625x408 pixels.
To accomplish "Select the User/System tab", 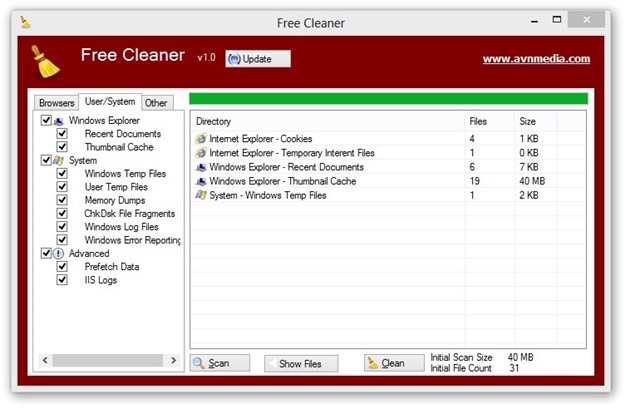I will (x=110, y=102).
